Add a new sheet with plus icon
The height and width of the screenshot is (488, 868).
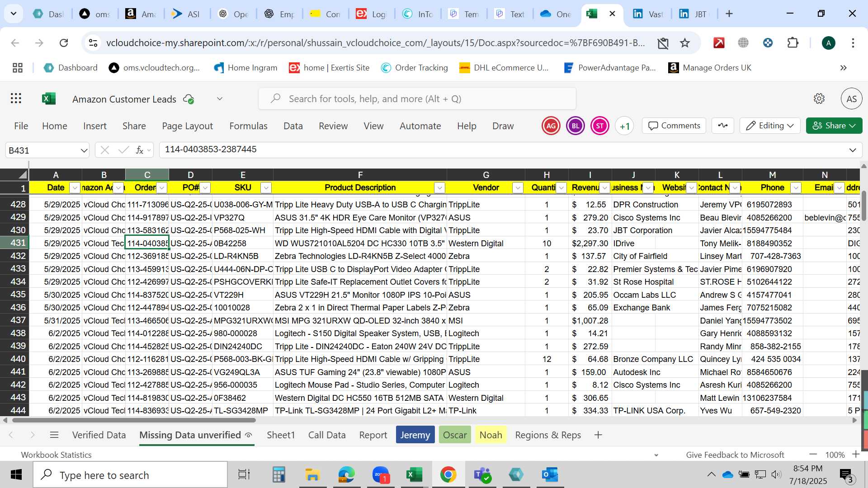(x=598, y=435)
